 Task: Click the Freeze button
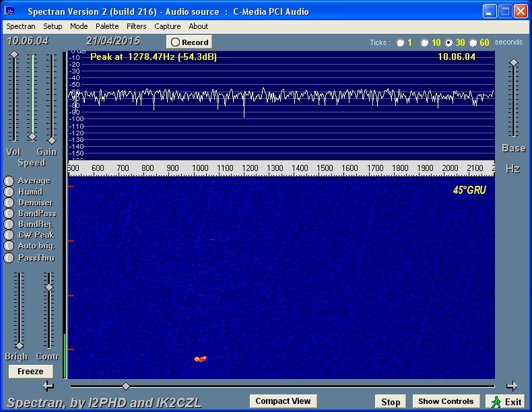(30, 372)
